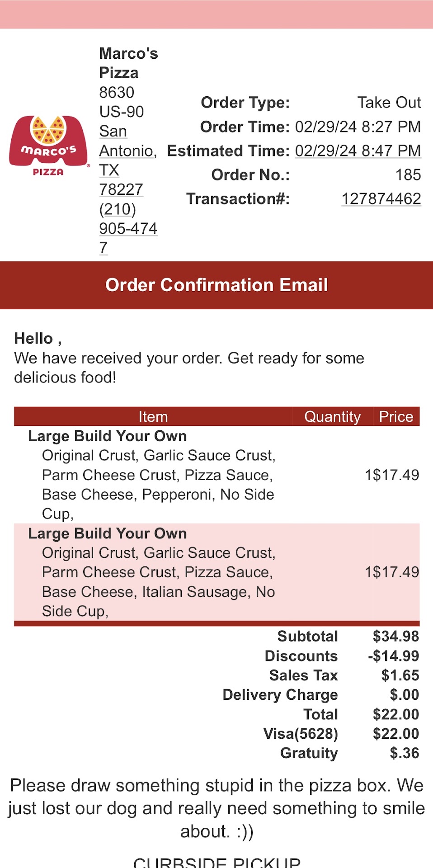Click the Quantity column header

click(x=332, y=416)
